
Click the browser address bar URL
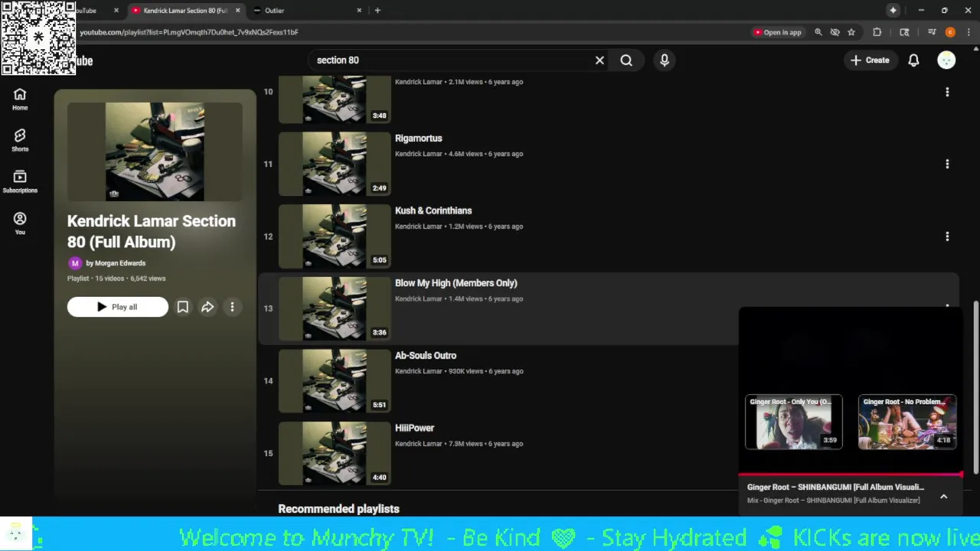188,32
